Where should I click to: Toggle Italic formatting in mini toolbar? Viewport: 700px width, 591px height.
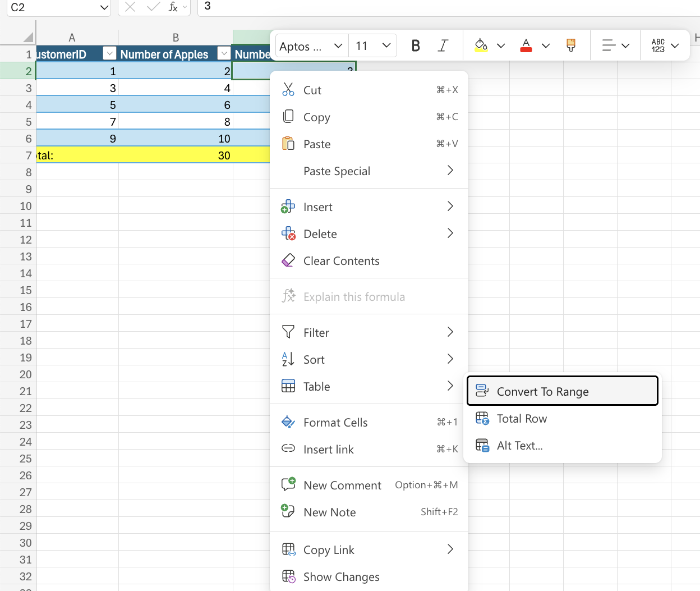(443, 45)
